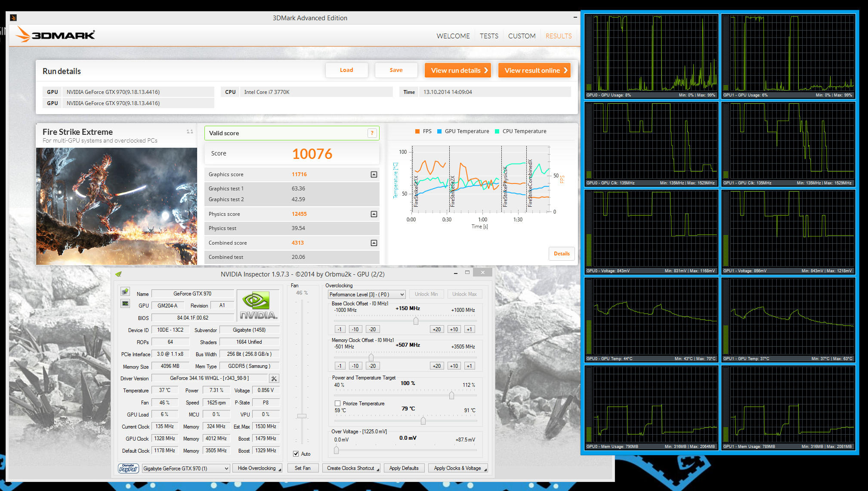This screenshot has width=868, height=491.
Task: Click the Memory Clock Offset slider handle
Action: pos(371,357)
